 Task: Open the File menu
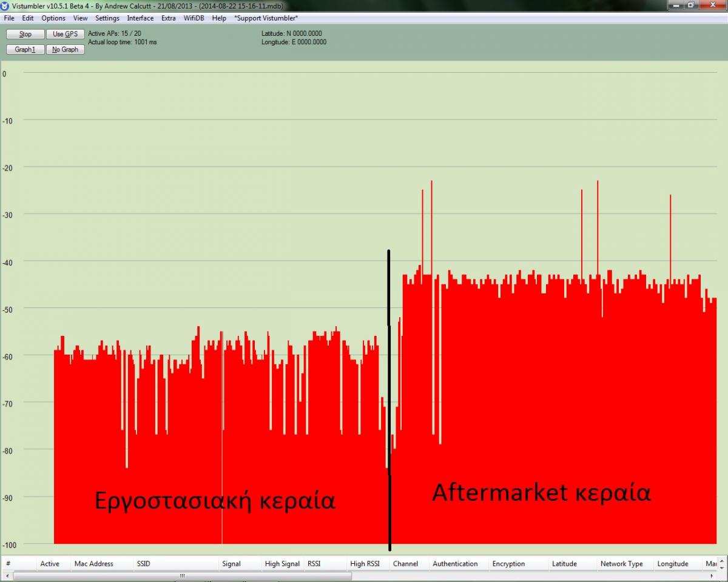[9, 18]
